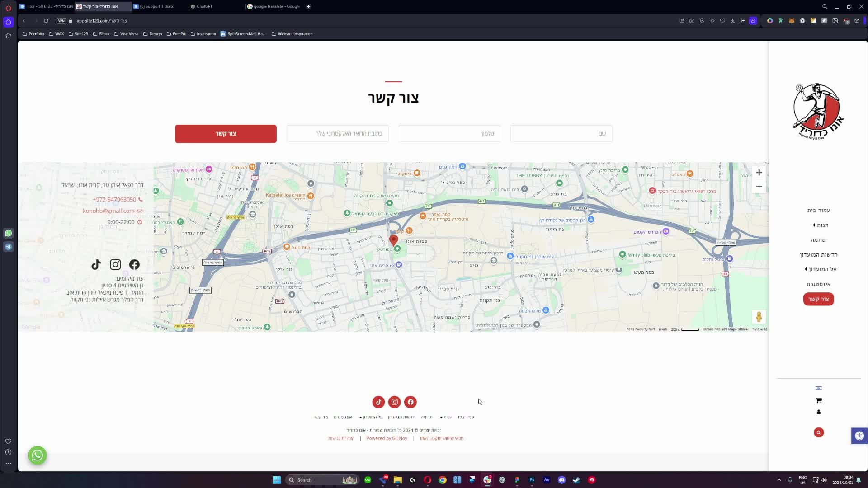Open the black Instagram icon beside map

(x=115, y=265)
